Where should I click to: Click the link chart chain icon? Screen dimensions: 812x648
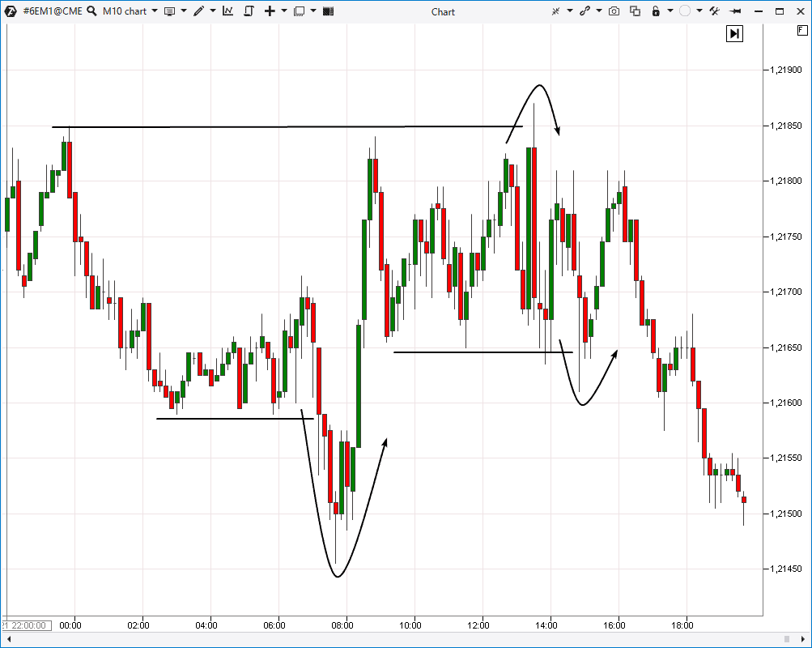coord(584,11)
